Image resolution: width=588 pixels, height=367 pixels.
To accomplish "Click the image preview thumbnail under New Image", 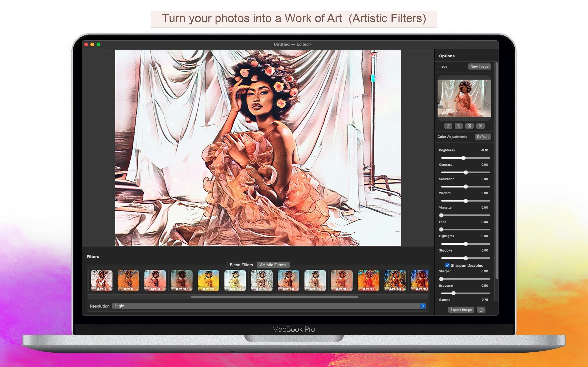I will (464, 98).
